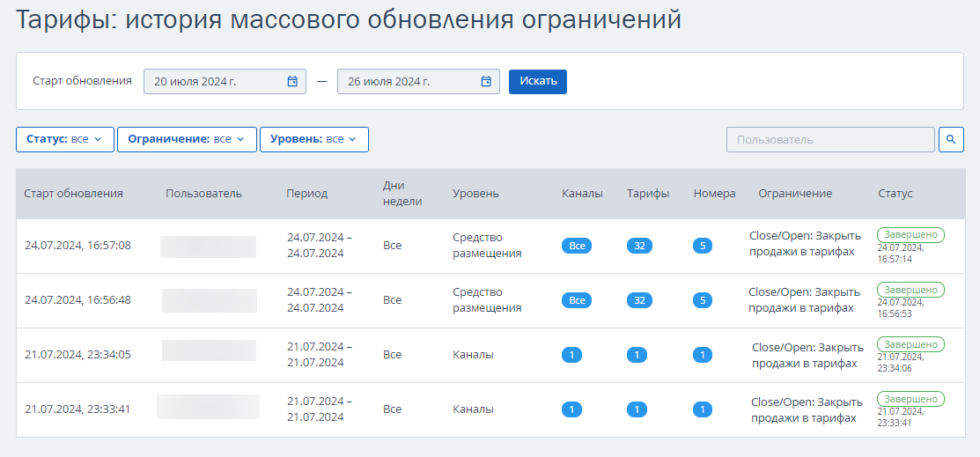Open the Уровень filter dropdown
This screenshot has width=980, height=457.
coord(313,139)
